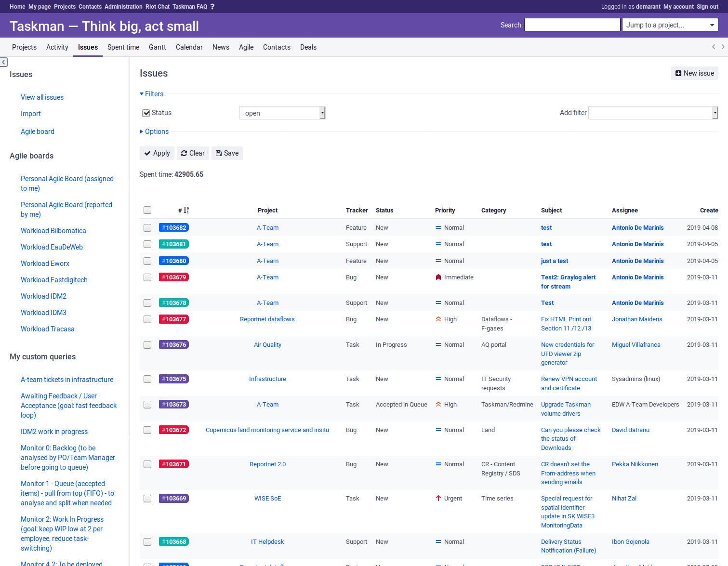Collapse the sidebar with the arrow icon

(4, 62)
